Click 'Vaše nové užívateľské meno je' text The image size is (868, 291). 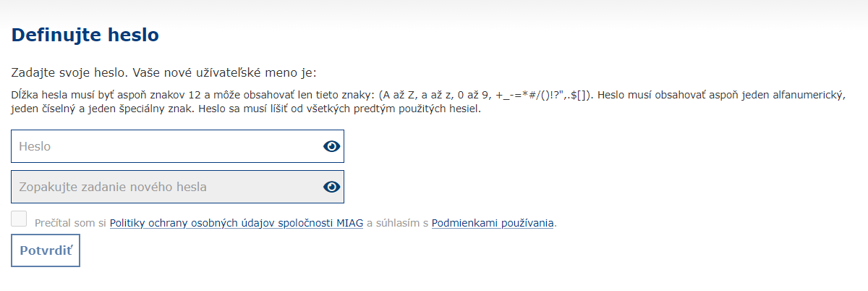point(225,73)
